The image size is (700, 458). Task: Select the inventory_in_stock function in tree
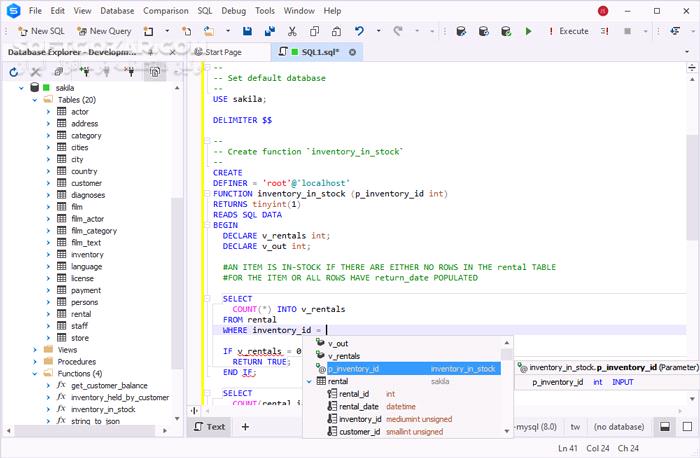click(103, 409)
